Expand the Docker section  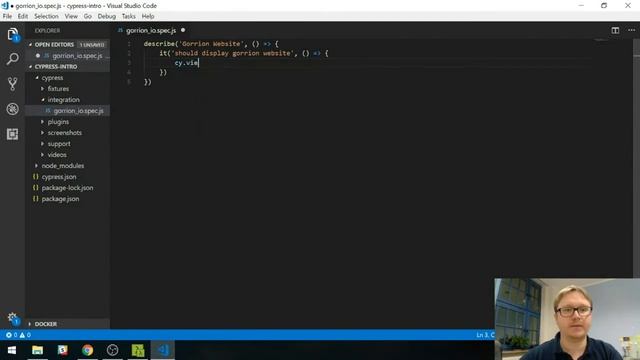click(x=30, y=324)
